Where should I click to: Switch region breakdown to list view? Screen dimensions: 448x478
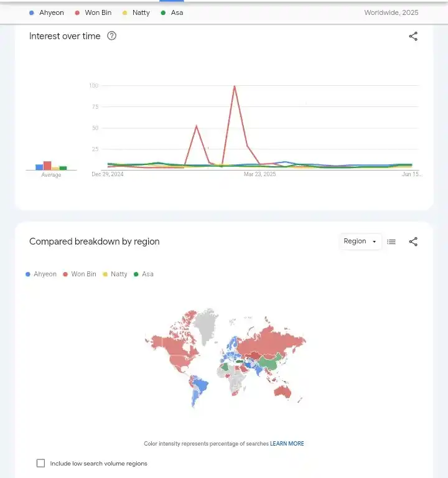pos(391,241)
